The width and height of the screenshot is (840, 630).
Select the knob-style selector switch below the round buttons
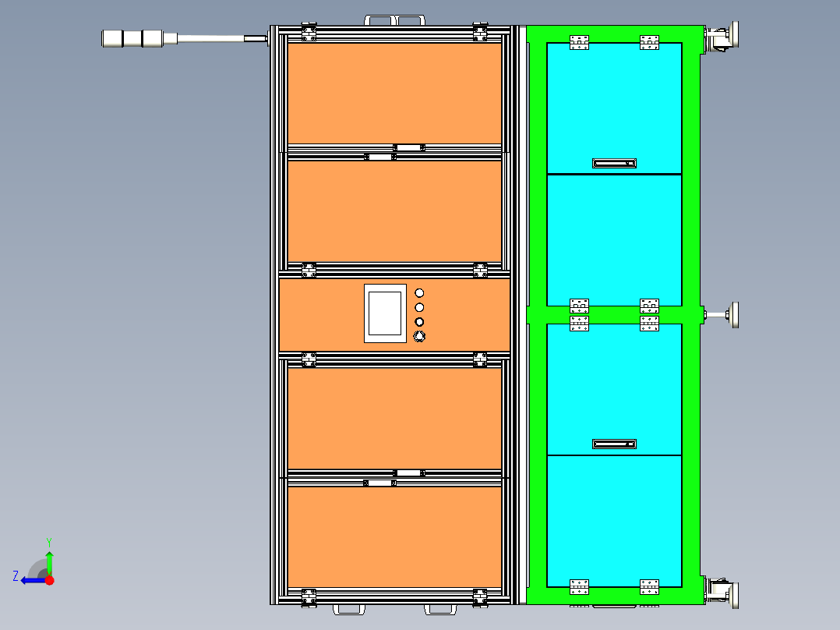[419, 336]
